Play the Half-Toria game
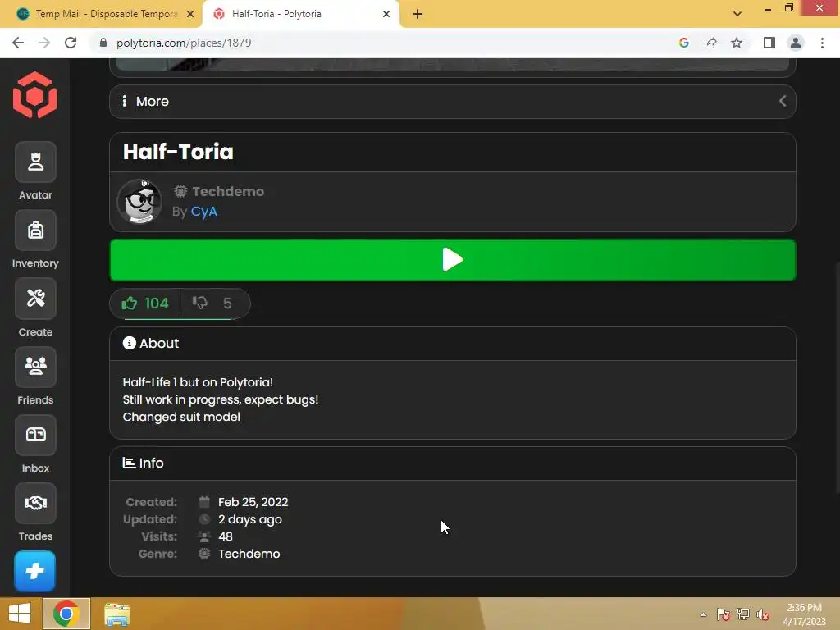The width and height of the screenshot is (840, 630). tap(453, 260)
